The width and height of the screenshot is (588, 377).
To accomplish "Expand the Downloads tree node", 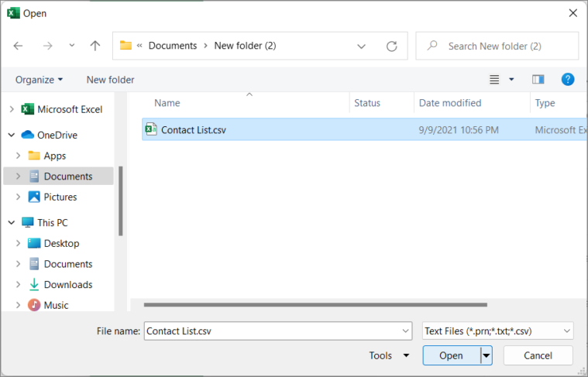I will tap(18, 284).
